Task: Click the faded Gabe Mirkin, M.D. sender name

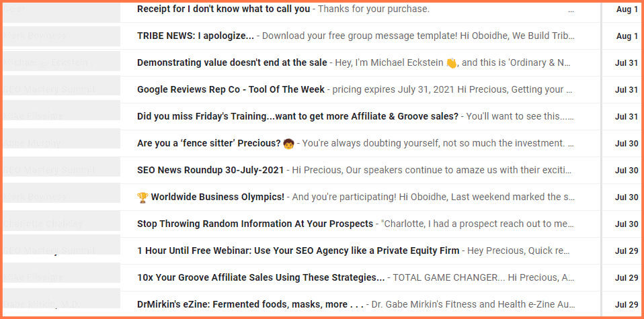Action: pyautogui.click(x=42, y=304)
